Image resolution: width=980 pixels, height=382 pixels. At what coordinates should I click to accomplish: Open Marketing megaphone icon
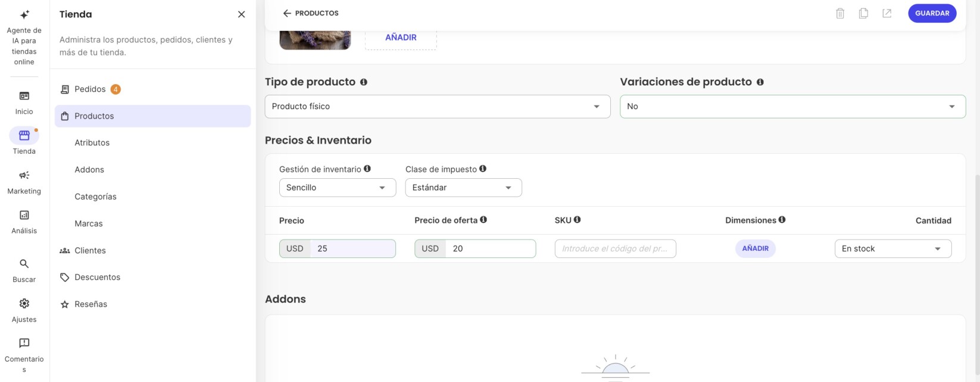24,175
